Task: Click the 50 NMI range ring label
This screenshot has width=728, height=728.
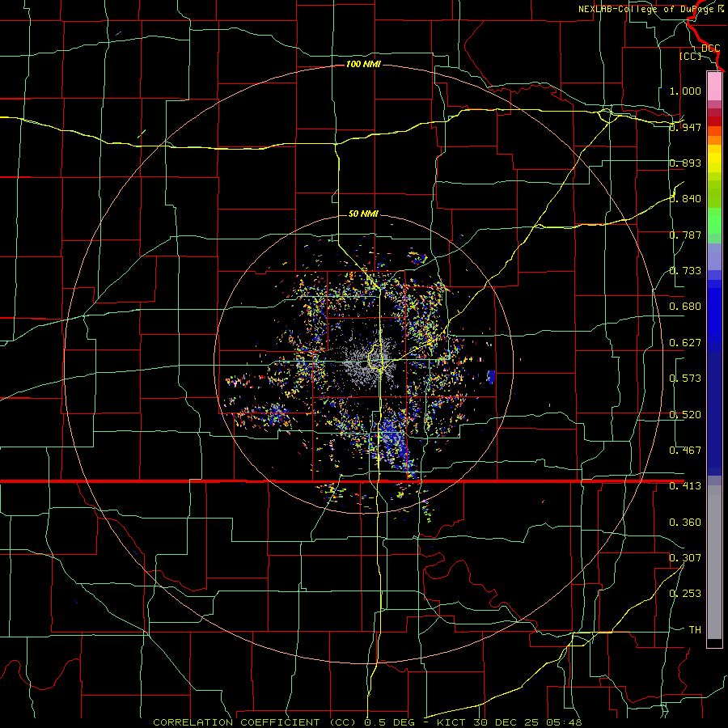Action: point(363,214)
